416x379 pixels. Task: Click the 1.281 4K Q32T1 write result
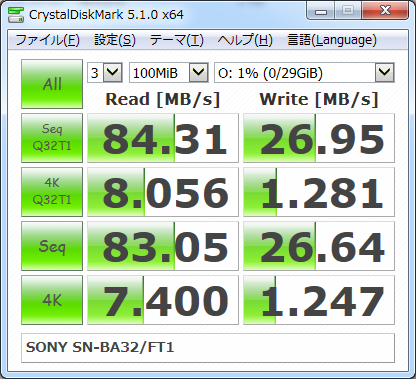click(x=319, y=192)
